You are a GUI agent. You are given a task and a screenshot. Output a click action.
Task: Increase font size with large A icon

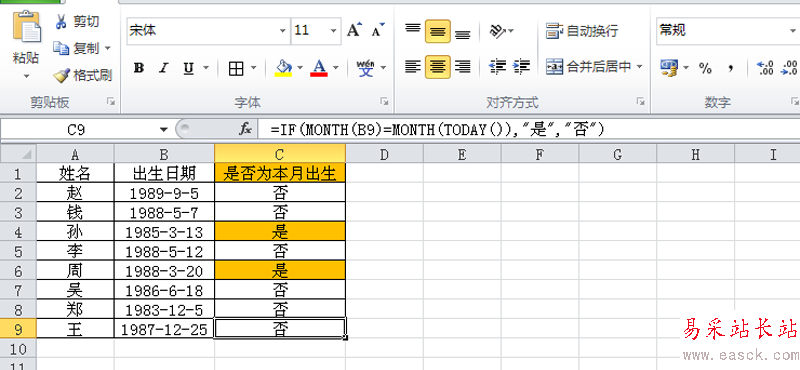tap(354, 30)
